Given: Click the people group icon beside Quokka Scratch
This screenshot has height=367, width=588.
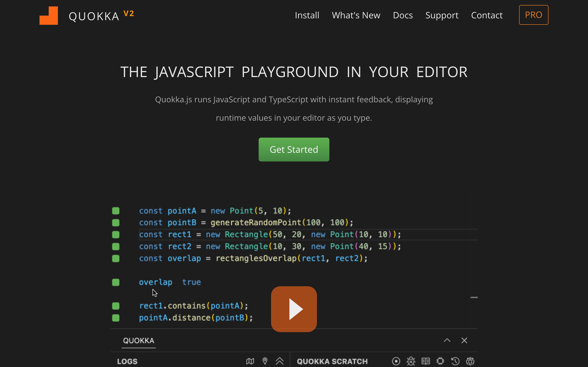Looking at the screenshot, I should pos(470,361).
